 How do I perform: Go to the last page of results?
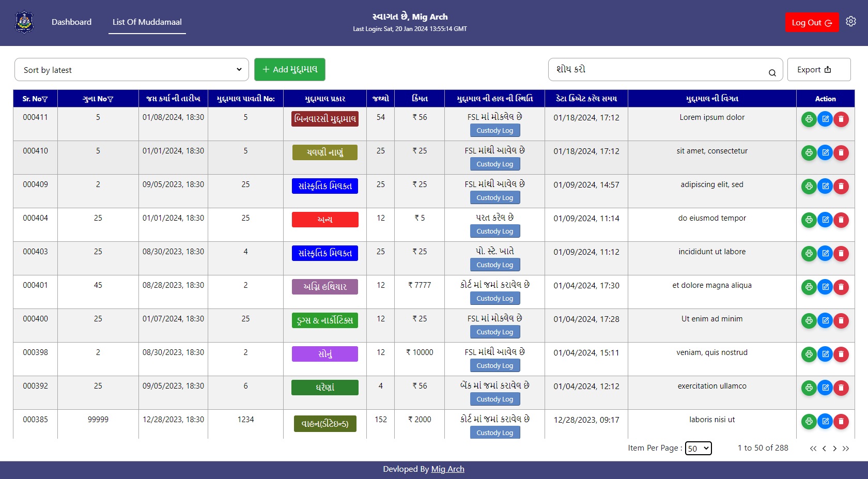click(846, 449)
